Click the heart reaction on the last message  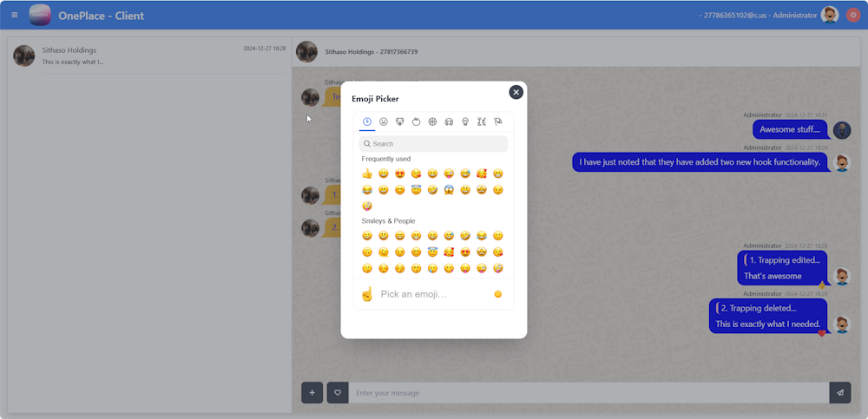click(821, 333)
